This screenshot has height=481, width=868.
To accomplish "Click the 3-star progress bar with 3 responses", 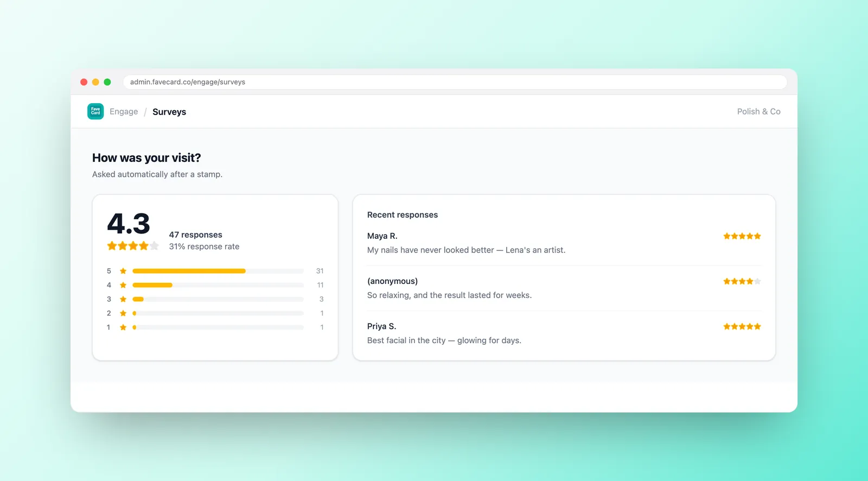I will coord(218,299).
